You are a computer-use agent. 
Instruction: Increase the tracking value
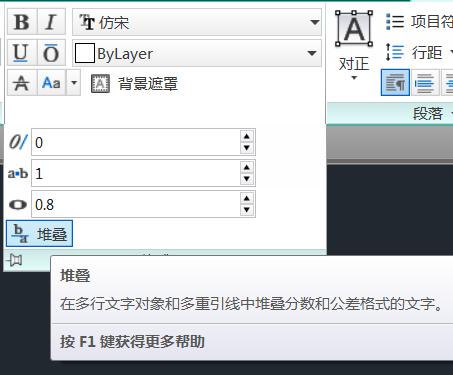(247, 167)
